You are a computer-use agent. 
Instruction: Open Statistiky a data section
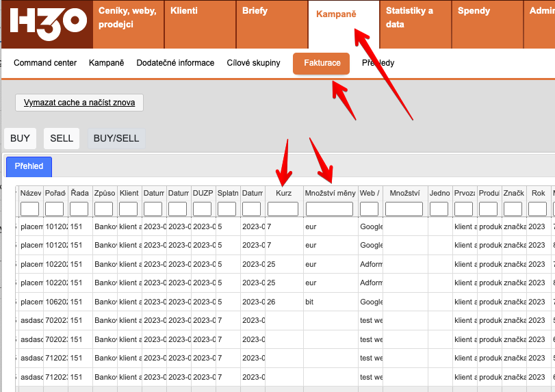[409, 18]
